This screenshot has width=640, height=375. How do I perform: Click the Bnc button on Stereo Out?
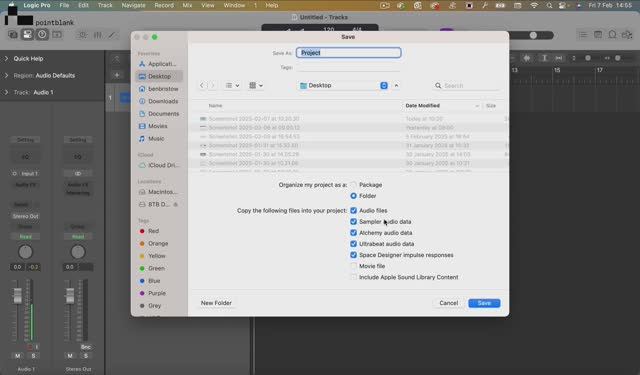pos(86,347)
